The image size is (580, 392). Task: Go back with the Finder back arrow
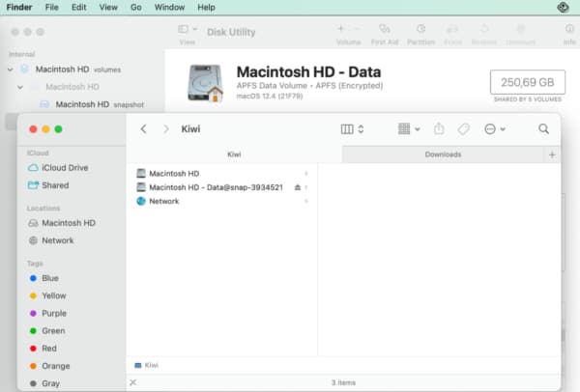[x=144, y=129]
